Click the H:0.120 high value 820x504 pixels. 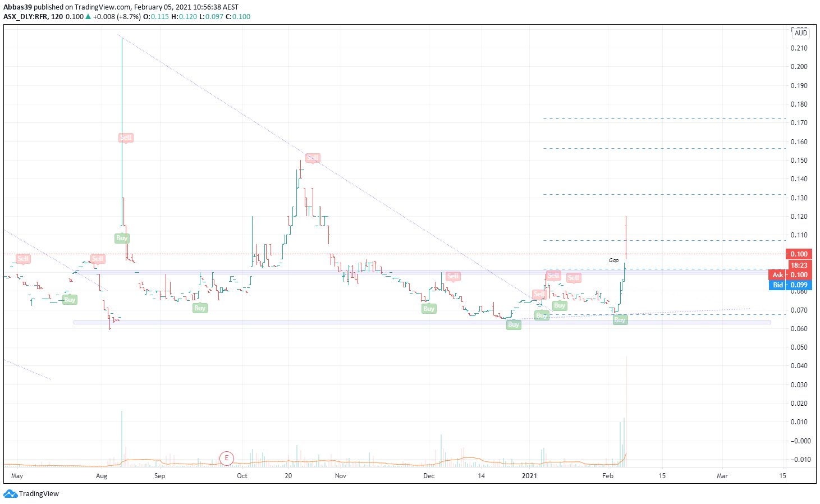point(184,17)
